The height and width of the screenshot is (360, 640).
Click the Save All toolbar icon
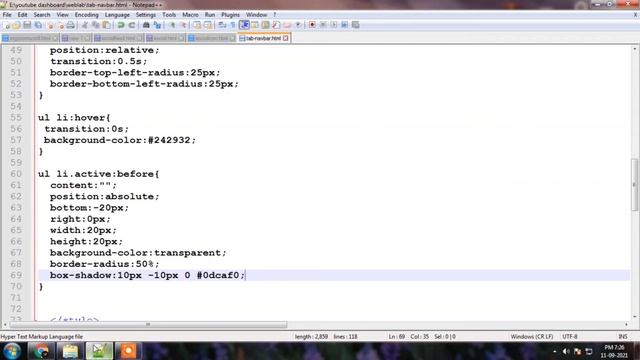pos(38,25)
